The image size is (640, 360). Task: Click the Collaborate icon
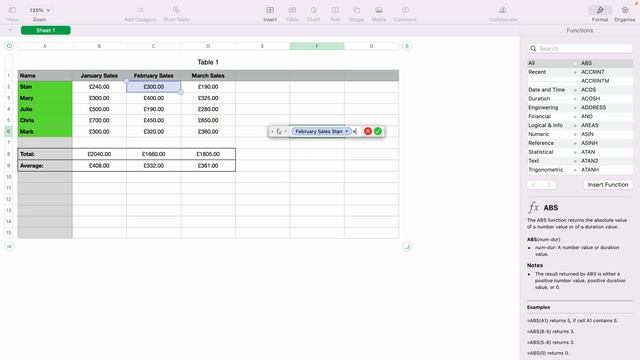point(503,10)
